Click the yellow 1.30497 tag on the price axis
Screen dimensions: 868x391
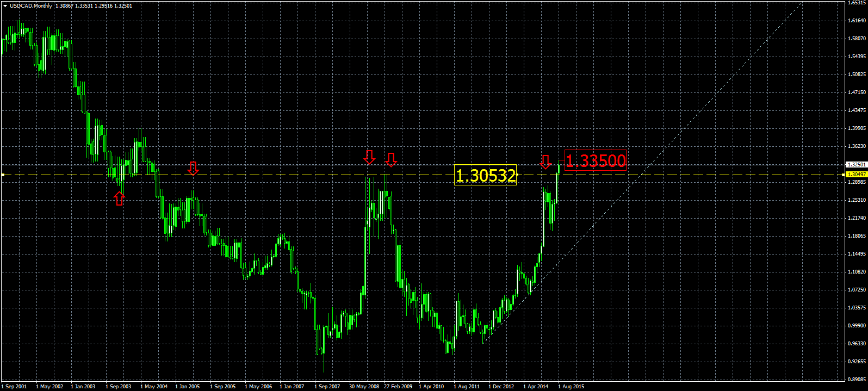pos(855,174)
